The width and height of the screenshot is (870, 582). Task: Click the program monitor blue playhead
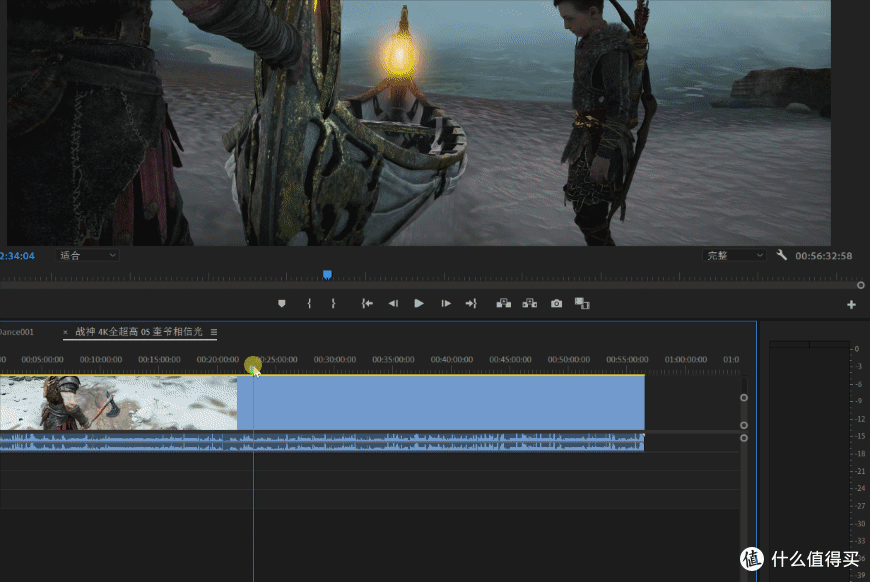click(x=327, y=275)
